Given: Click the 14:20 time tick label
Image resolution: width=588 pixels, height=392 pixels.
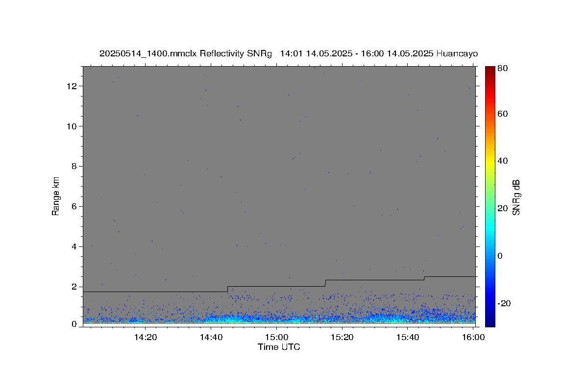Looking at the screenshot, I should click(x=146, y=337).
